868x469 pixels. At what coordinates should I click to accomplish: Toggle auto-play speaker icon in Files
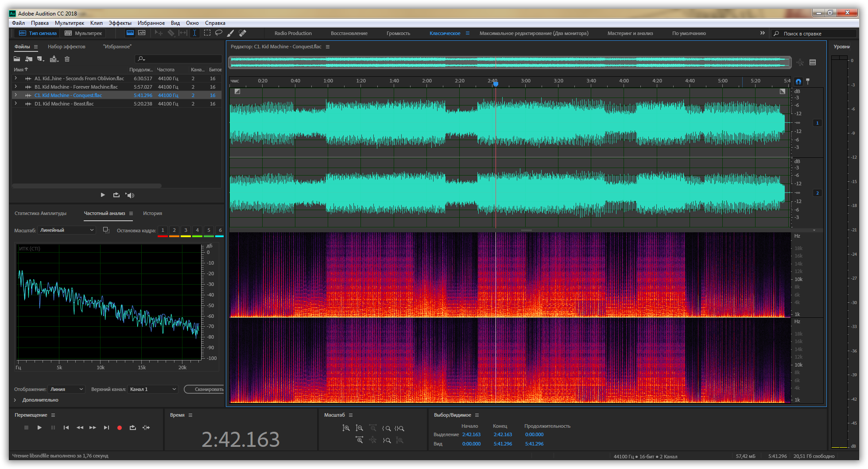point(130,195)
